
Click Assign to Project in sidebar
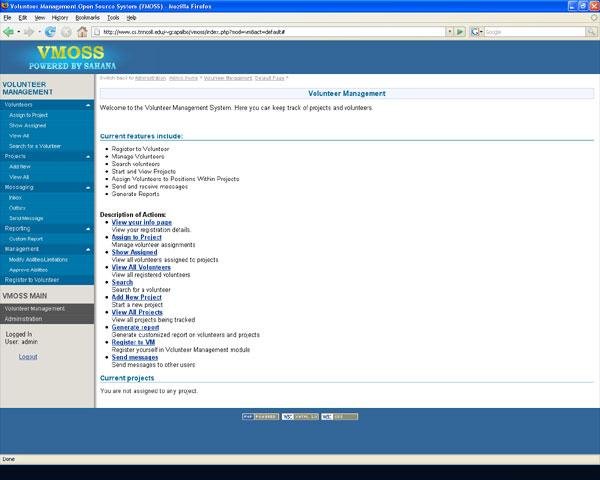tap(28, 115)
